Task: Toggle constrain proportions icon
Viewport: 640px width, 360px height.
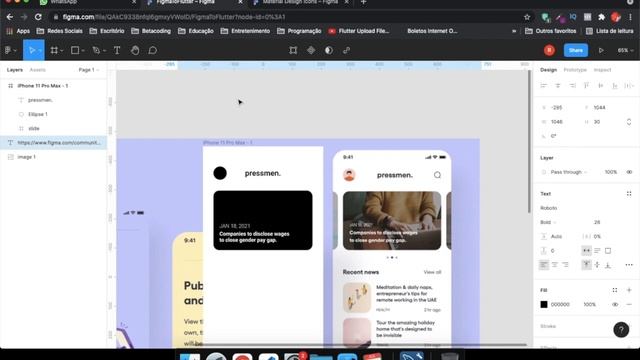Action: [629, 122]
